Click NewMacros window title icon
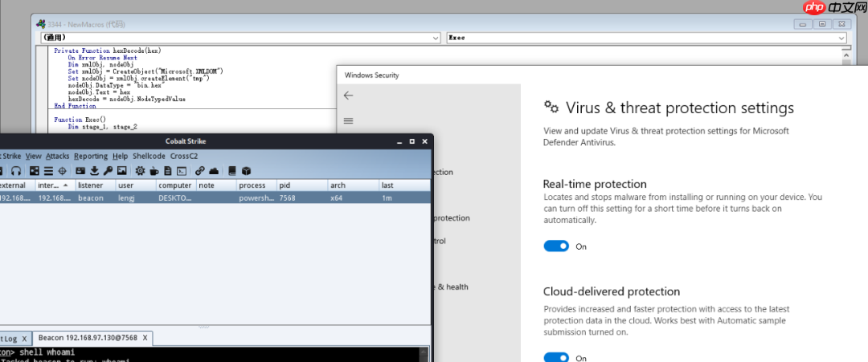Image resolution: width=868 pixels, height=362 pixels. 40,24
